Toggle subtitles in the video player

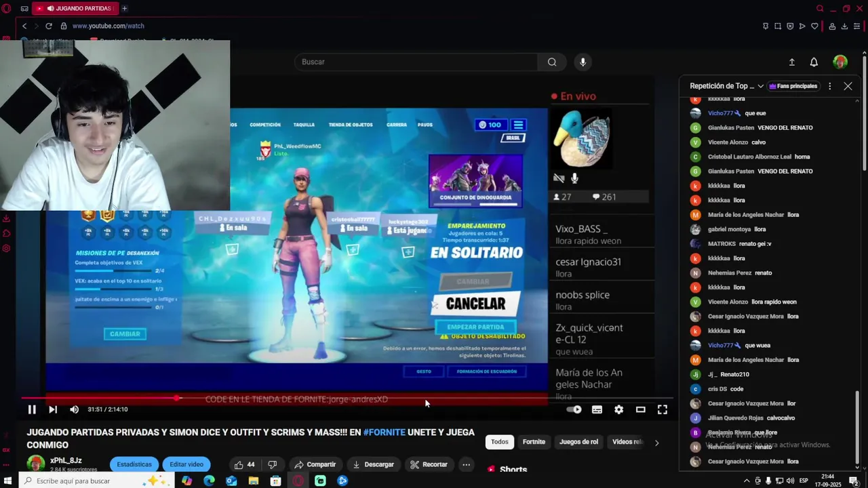[x=597, y=409]
